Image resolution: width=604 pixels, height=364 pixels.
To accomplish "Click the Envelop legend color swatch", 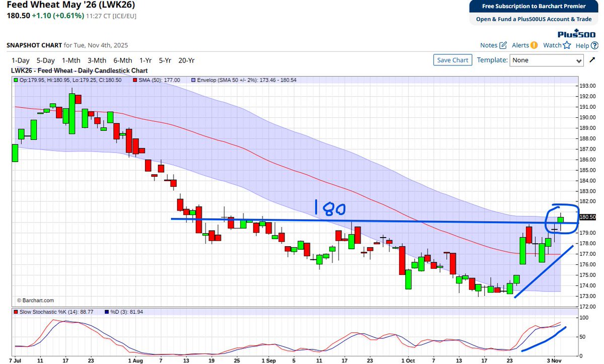I will pos(194,80).
